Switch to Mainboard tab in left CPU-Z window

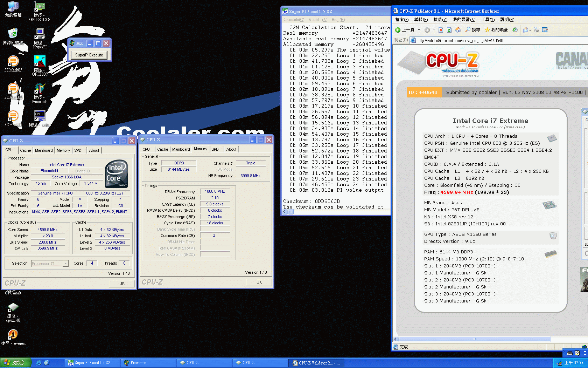[44, 150]
